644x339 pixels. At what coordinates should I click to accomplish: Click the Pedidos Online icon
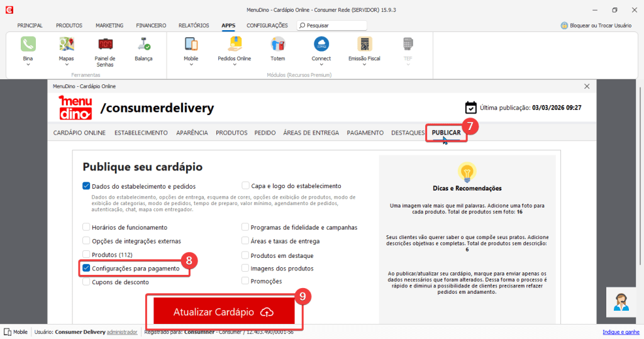[234, 44]
